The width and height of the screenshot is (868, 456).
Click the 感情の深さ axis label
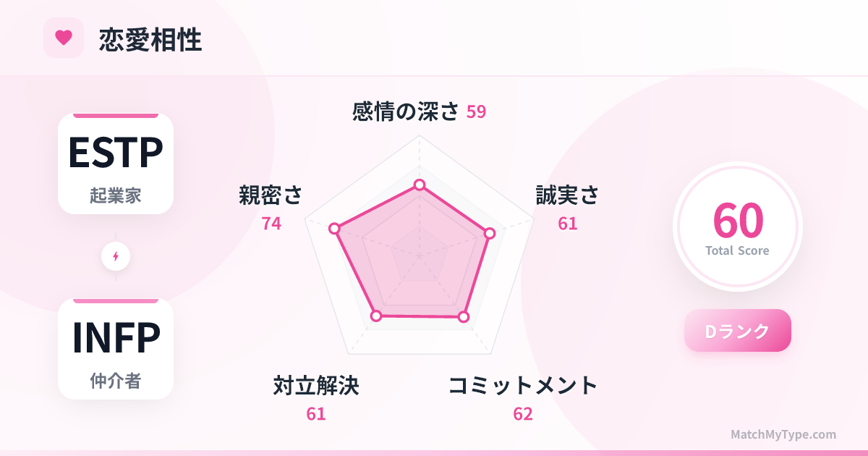(x=406, y=112)
